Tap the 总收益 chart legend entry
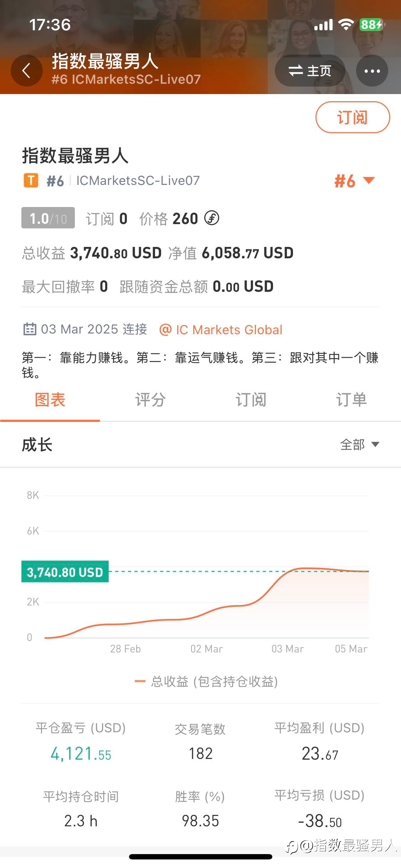Viewport: 401px width, 868px height. (x=206, y=681)
